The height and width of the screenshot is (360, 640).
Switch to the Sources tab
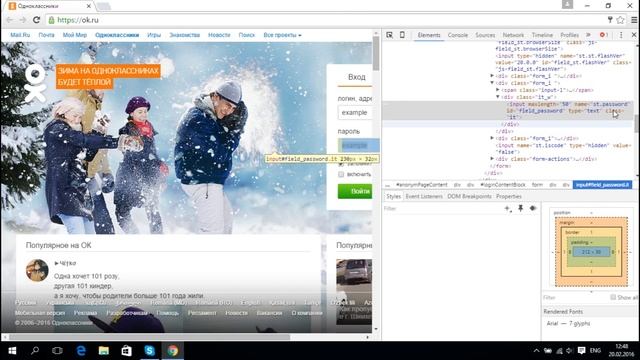click(x=485, y=35)
